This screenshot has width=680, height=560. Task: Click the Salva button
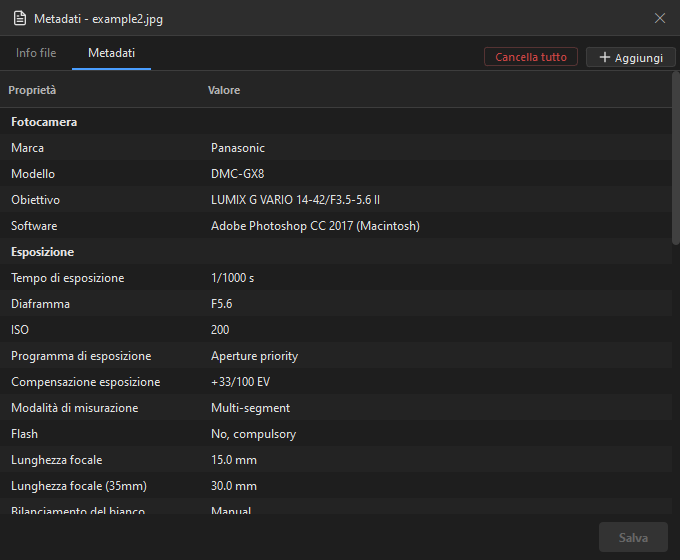[x=633, y=537]
